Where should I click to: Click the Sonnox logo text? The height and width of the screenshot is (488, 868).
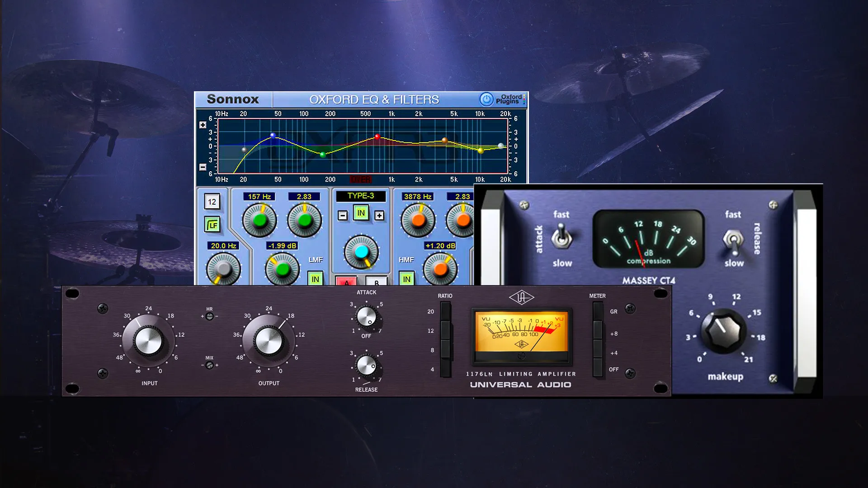[233, 99]
